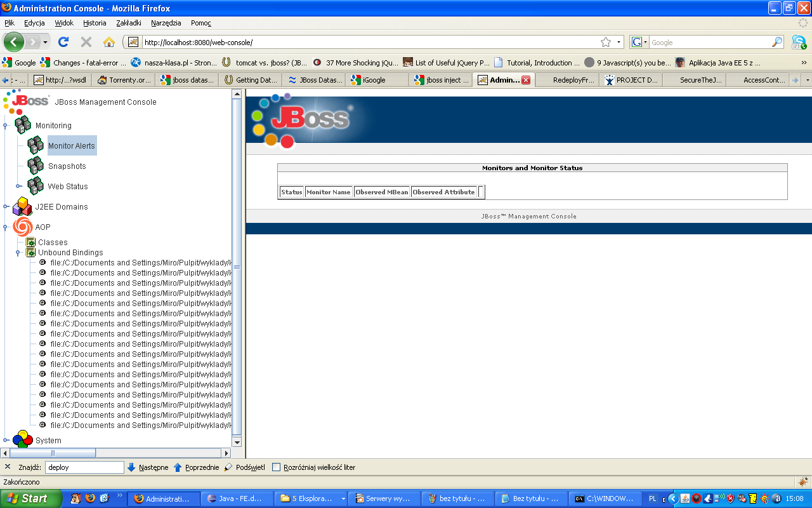812x508 pixels.
Task: Click the Web Status icon in tree
Action: tap(36, 186)
